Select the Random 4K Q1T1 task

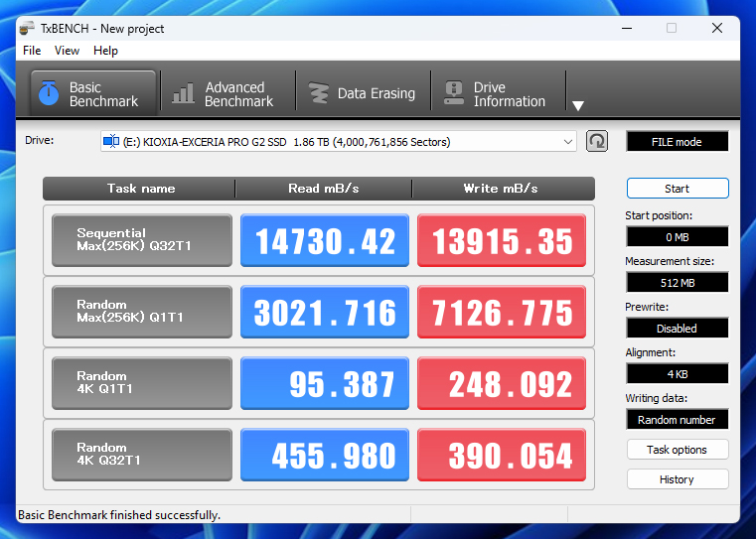tap(142, 382)
